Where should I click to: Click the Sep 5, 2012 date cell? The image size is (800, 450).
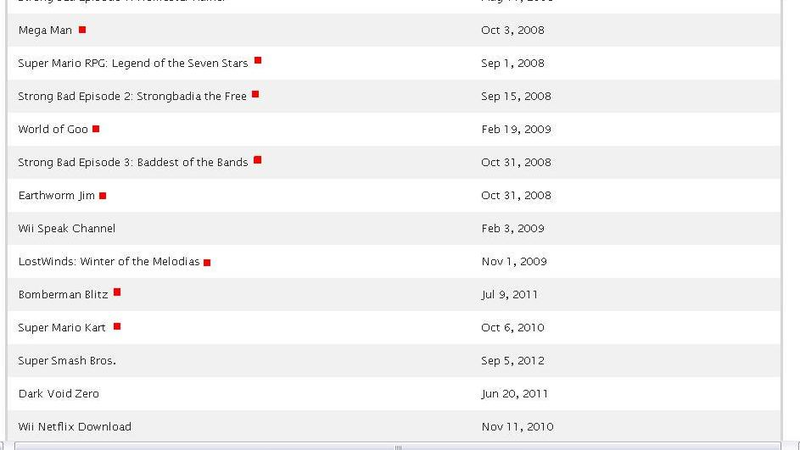[513, 360]
